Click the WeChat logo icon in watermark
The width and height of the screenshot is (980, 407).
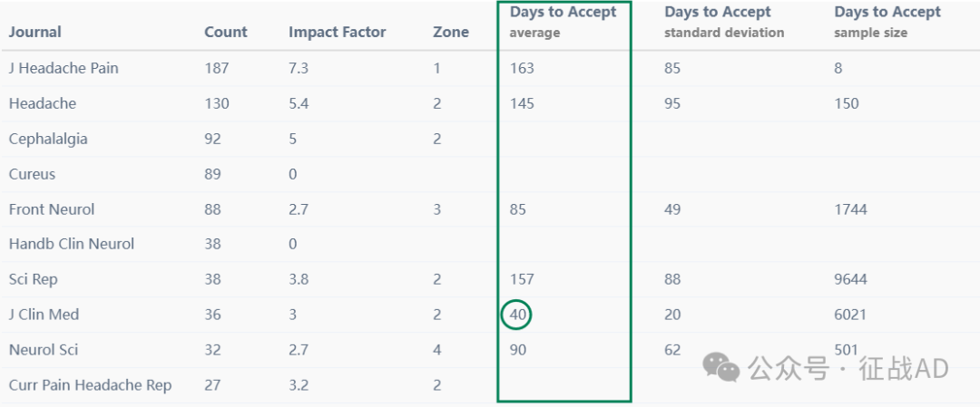pos(721,367)
